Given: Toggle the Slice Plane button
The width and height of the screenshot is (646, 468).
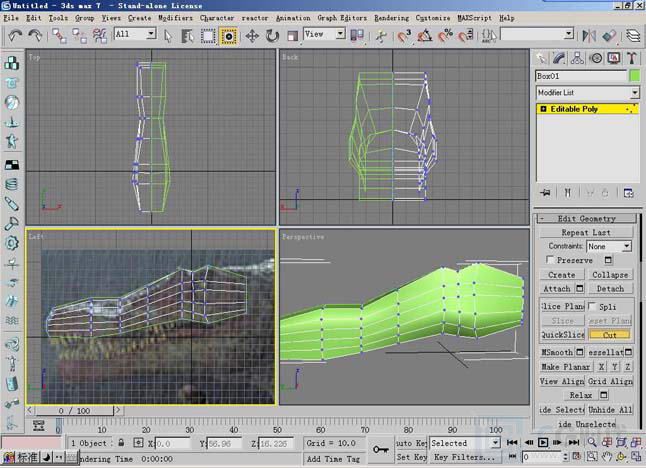Looking at the screenshot, I should (x=562, y=307).
